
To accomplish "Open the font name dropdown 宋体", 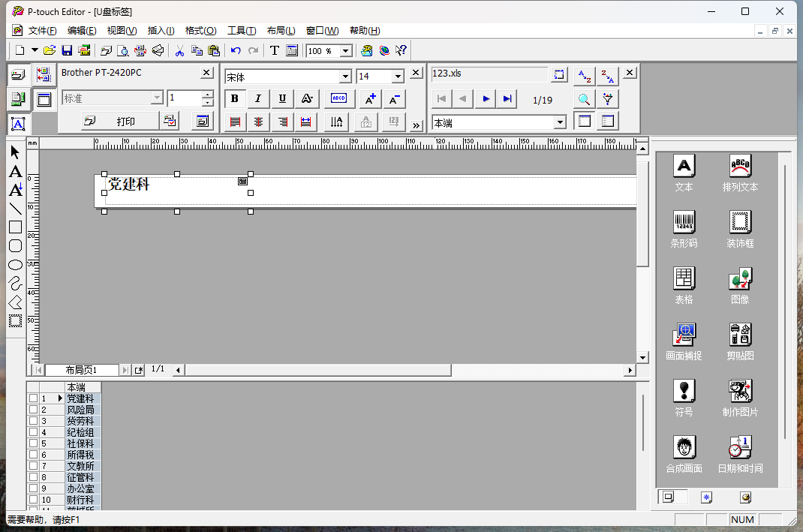I will pos(345,77).
